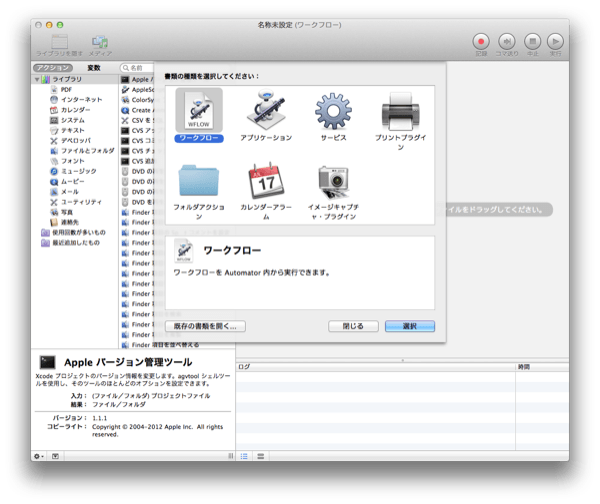Select システム category in library
The height and width of the screenshot is (504, 600).
point(73,120)
